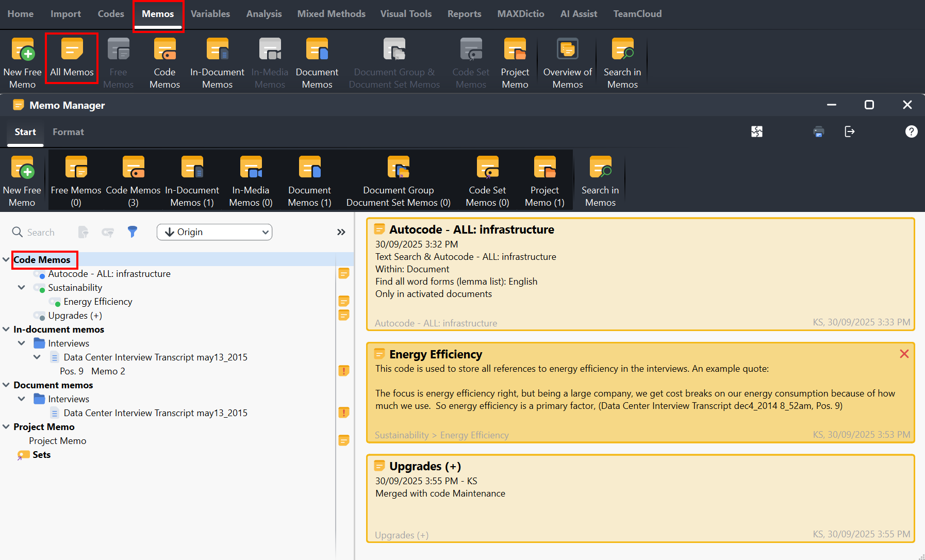Screen dimensions: 925x560
Task: Toggle Project Memo (1) filter
Action: (544, 181)
